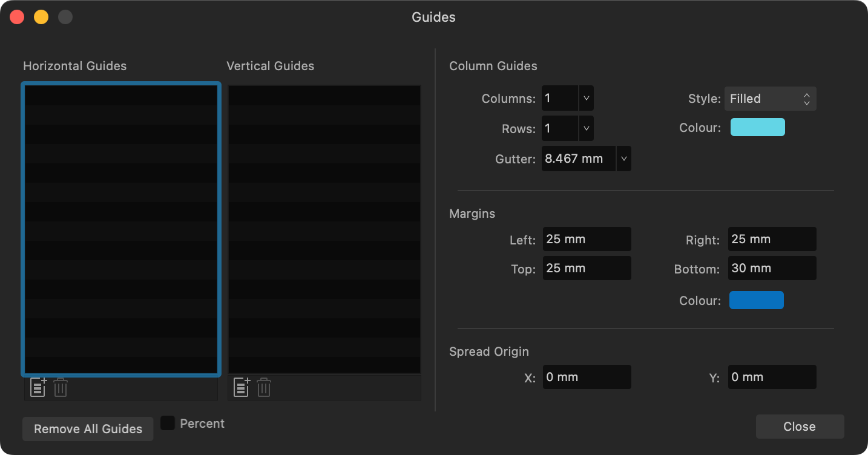Open the Style dropdown showing Filled
Screen dimensions: 868x455
point(770,98)
